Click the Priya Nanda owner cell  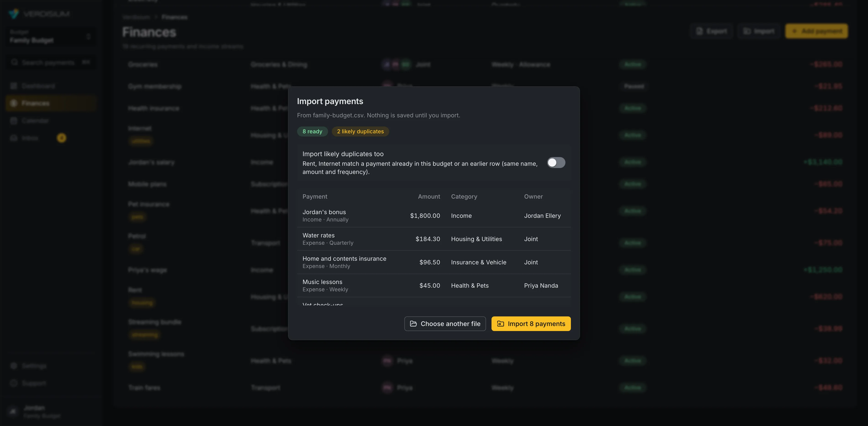541,285
